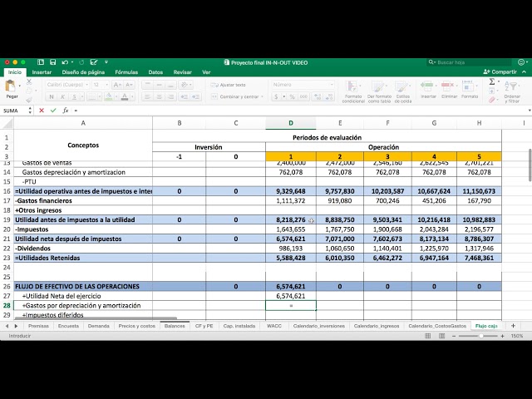
Task: Click the Ordenar y filtrar icon
Action: coord(511,86)
